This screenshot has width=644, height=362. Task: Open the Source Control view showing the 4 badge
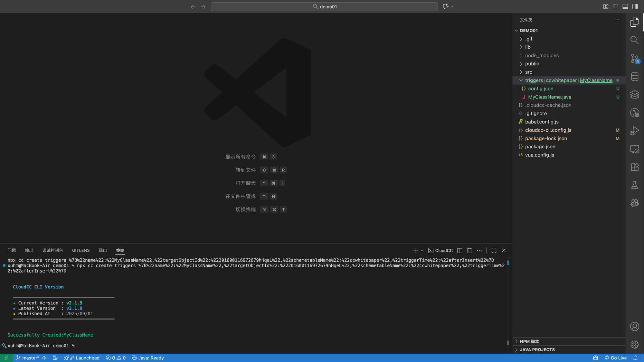pos(634,59)
